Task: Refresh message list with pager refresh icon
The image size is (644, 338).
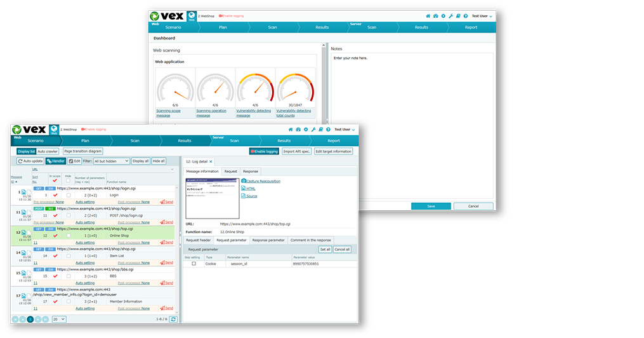Action: pos(173,319)
